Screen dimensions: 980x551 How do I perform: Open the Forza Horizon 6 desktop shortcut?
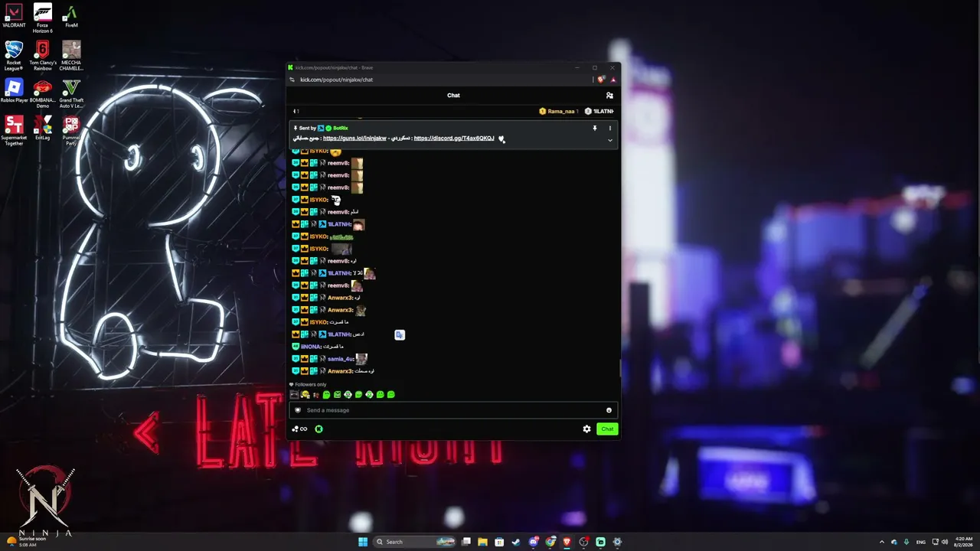click(43, 18)
